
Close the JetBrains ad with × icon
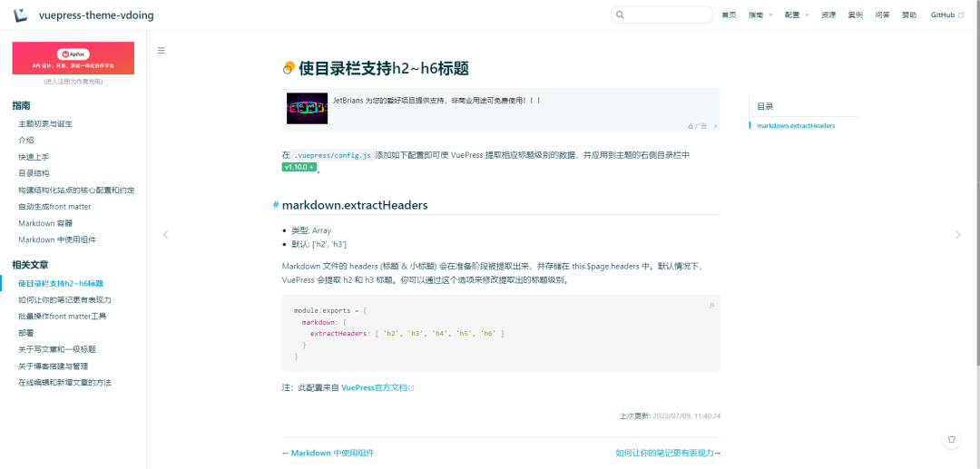click(x=716, y=126)
